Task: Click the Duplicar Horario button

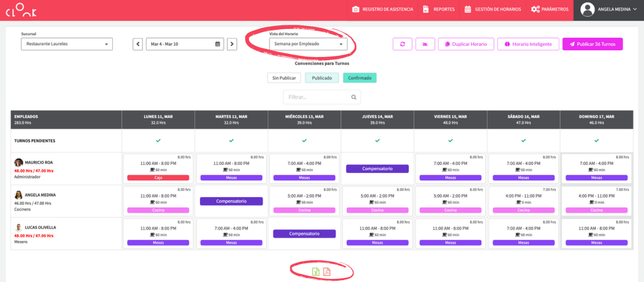Action: click(x=466, y=44)
